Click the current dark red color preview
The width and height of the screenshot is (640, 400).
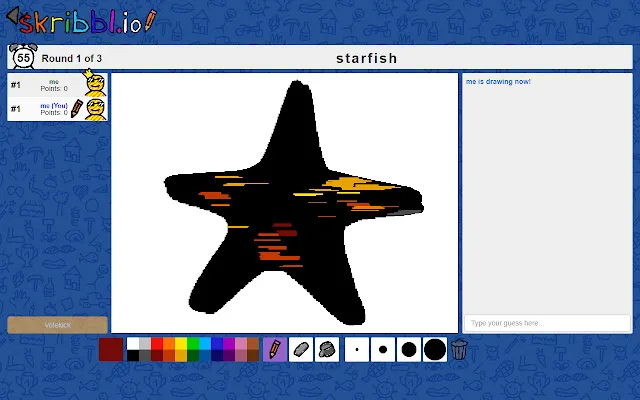[111, 349]
